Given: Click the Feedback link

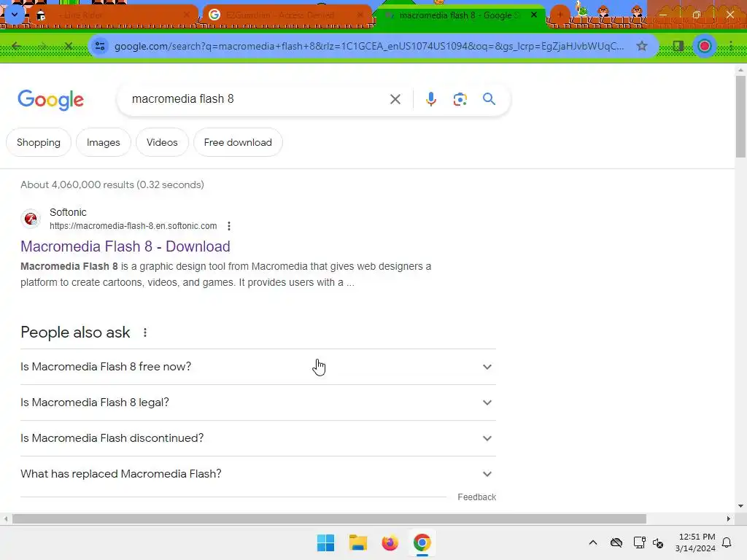Looking at the screenshot, I should 476,497.
